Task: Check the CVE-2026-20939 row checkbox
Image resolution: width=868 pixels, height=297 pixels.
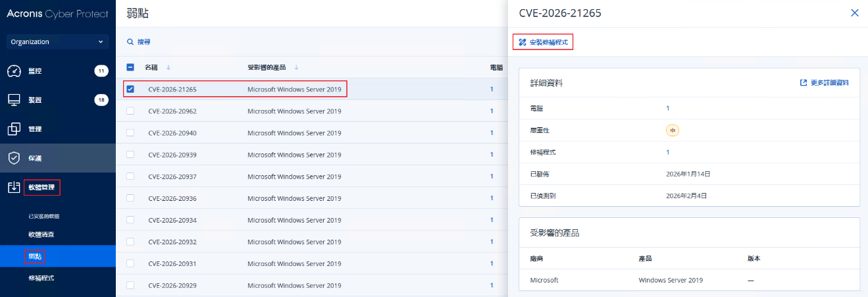Action: (x=130, y=154)
